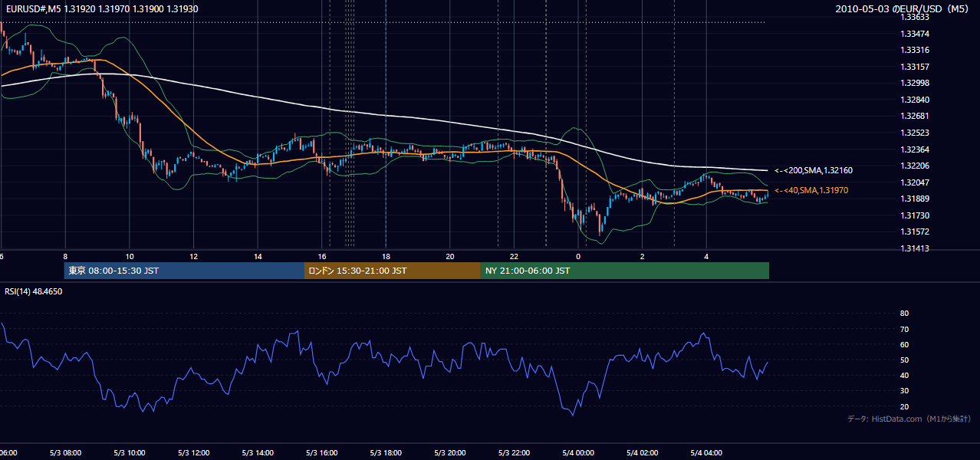Click price level 1.33157 on the axis

[915, 67]
